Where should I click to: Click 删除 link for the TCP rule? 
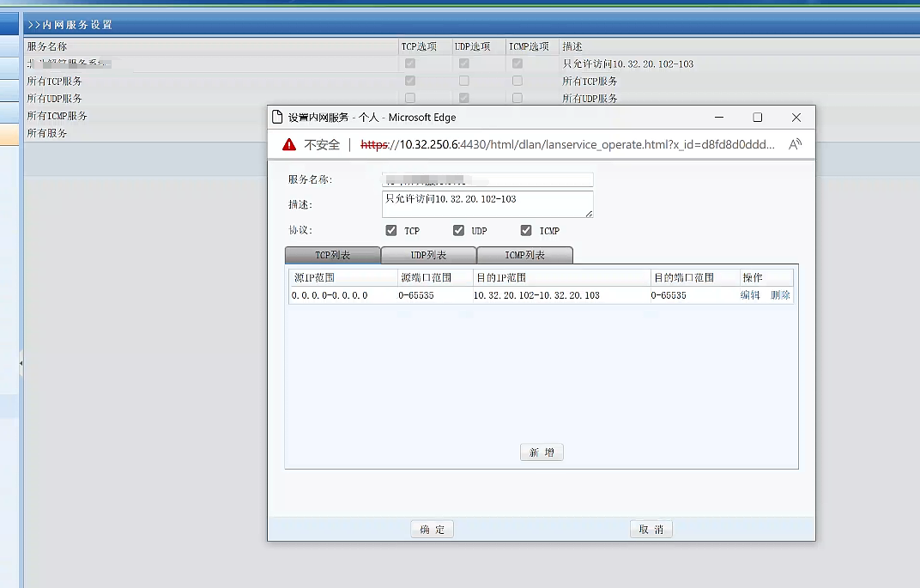pos(780,295)
